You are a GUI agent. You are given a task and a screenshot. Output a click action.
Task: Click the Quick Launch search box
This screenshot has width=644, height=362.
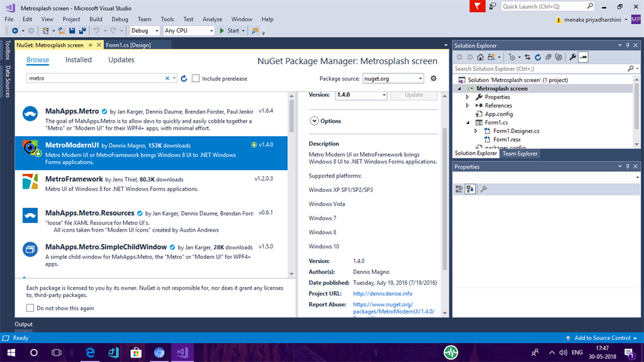[x=548, y=6]
